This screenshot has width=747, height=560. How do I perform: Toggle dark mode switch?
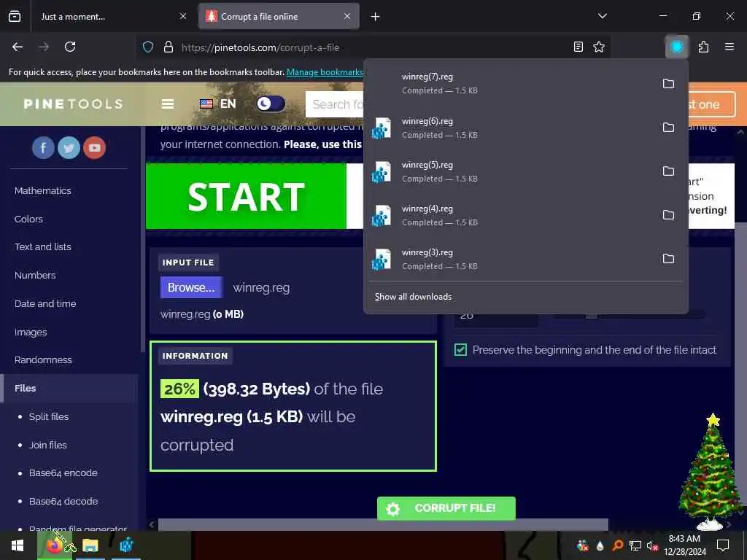click(271, 104)
